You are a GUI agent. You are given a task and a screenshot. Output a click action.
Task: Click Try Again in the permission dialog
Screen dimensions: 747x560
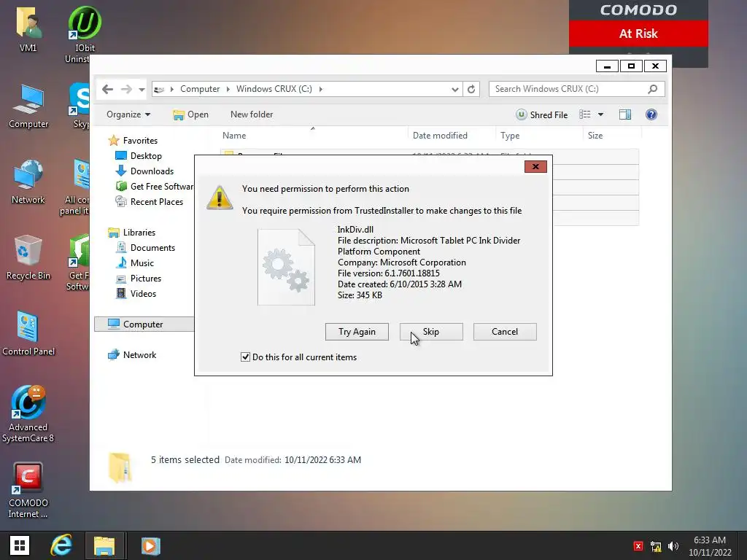(x=357, y=332)
